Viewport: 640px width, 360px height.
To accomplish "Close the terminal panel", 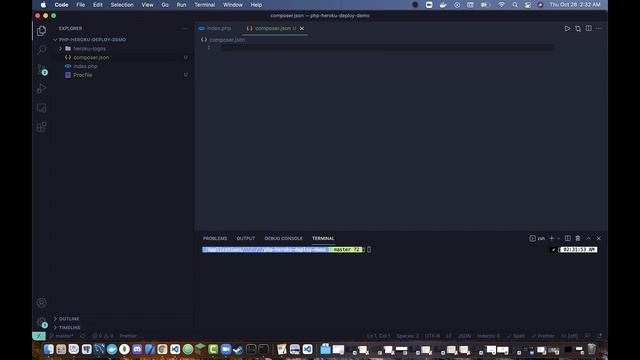I will tap(599, 238).
